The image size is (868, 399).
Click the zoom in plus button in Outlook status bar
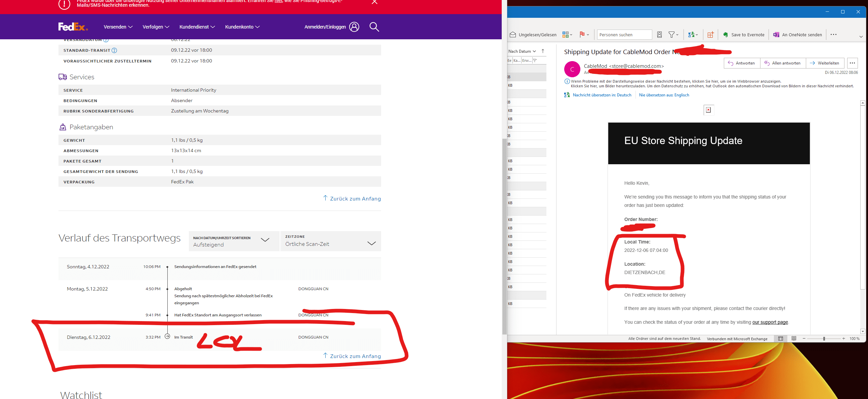click(x=844, y=339)
